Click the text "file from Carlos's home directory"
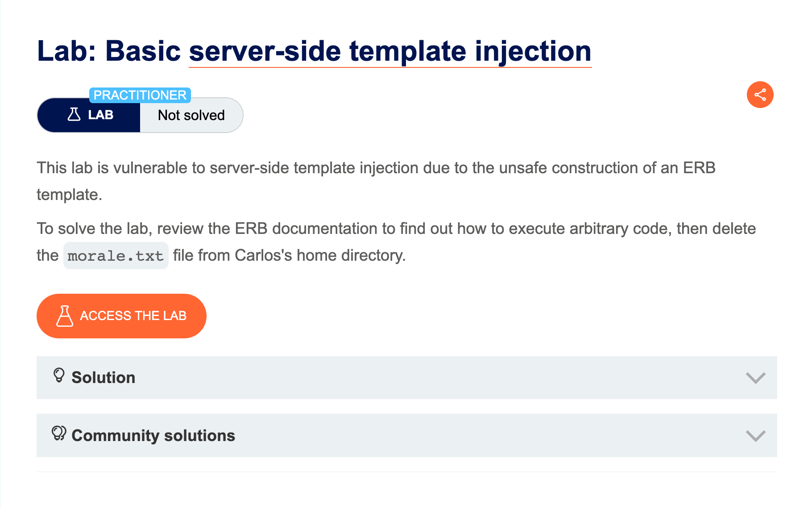 pyautogui.click(x=289, y=255)
